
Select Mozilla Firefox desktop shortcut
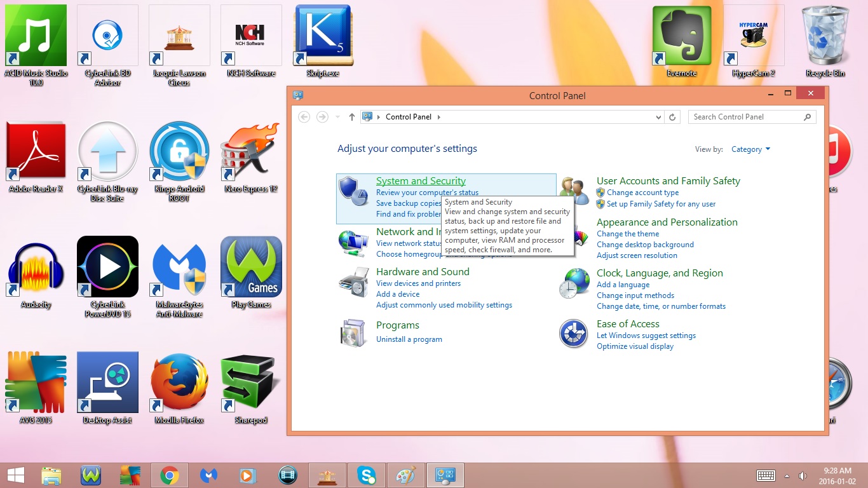[x=179, y=388]
